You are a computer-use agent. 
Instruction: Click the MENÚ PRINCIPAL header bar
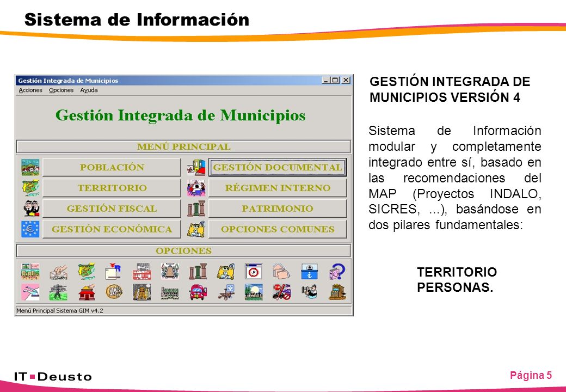pyautogui.click(x=184, y=146)
